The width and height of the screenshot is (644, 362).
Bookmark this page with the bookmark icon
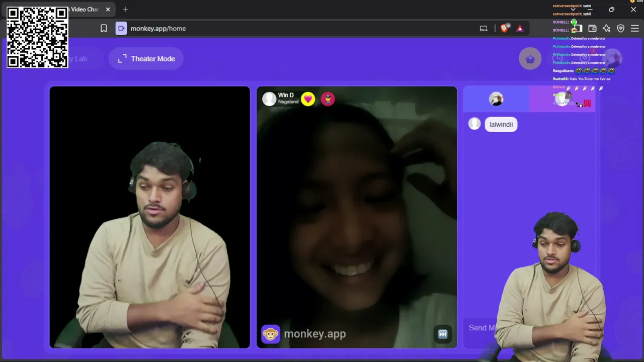tap(104, 29)
